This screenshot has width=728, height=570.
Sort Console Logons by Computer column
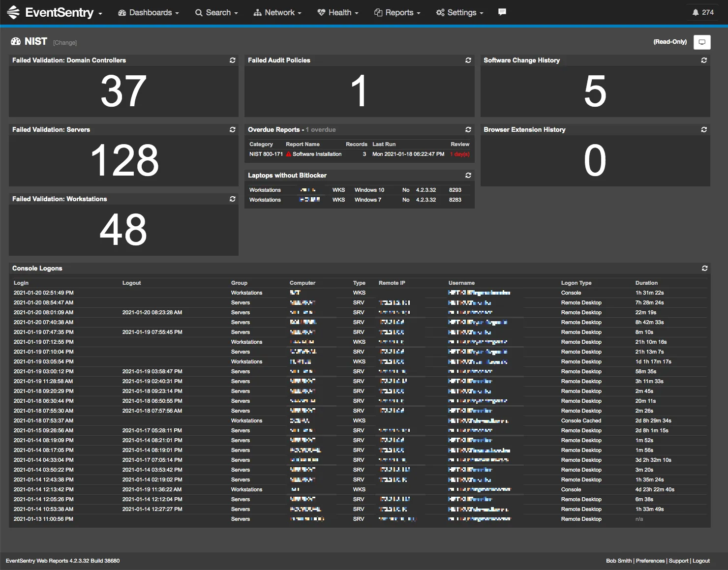[303, 283]
